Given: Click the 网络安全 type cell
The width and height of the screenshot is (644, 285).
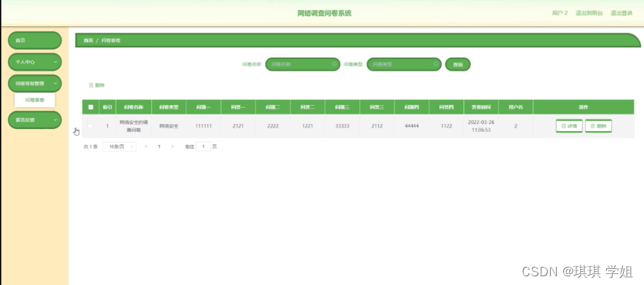Looking at the screenshot, I should click(169, 126).
